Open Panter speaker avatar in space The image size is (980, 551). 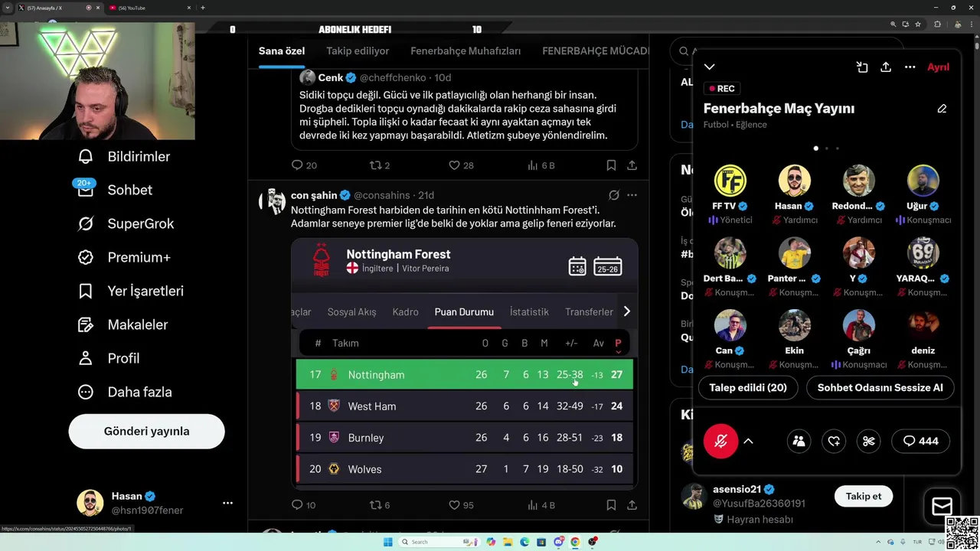794,253
